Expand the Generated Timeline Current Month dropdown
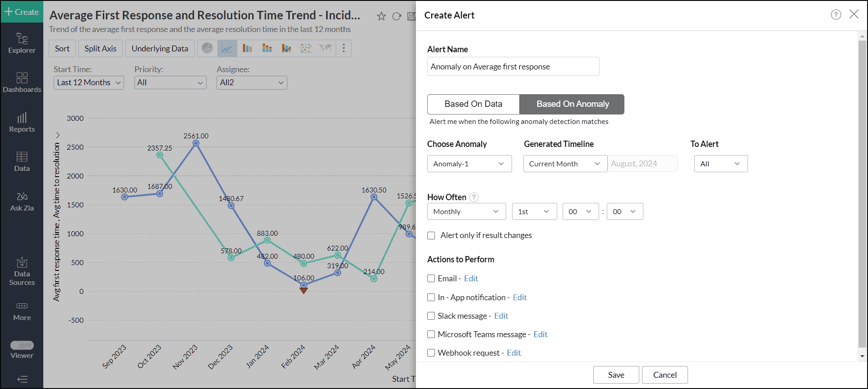The width and height of the screenshot is (868, 389). tap(565, 164)
